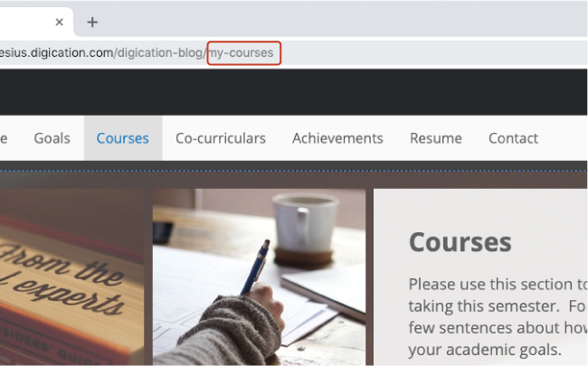Select the Courses navigation tab

pos(123,138)
